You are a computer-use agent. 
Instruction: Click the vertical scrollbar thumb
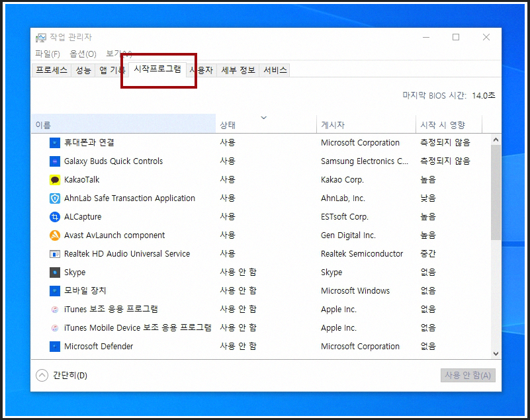pos(496,192)
